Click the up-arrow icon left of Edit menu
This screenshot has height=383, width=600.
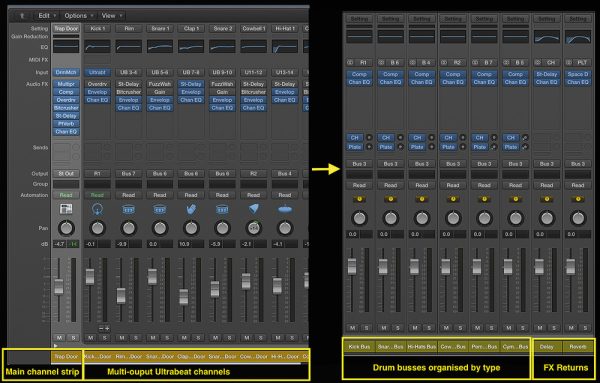click(x=22, y=16)
